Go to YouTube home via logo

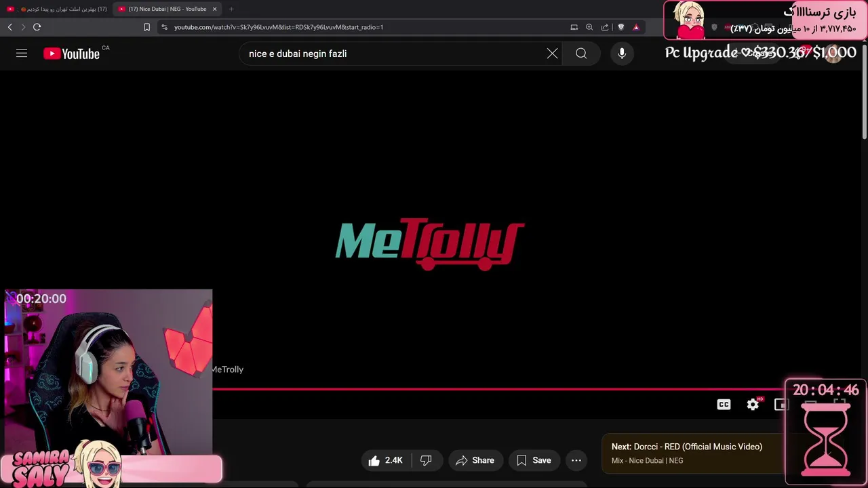(x=72, y=54)
